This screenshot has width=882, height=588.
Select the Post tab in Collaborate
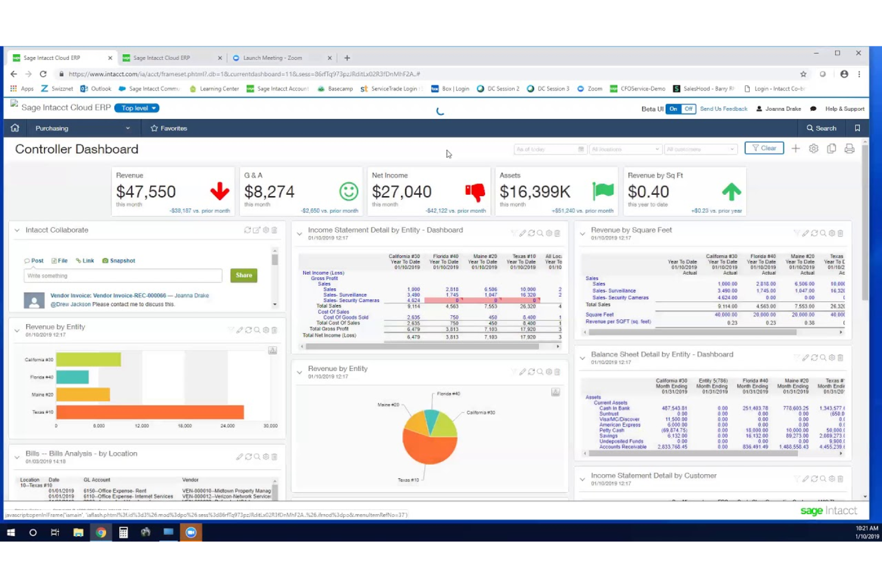(34, 261)
